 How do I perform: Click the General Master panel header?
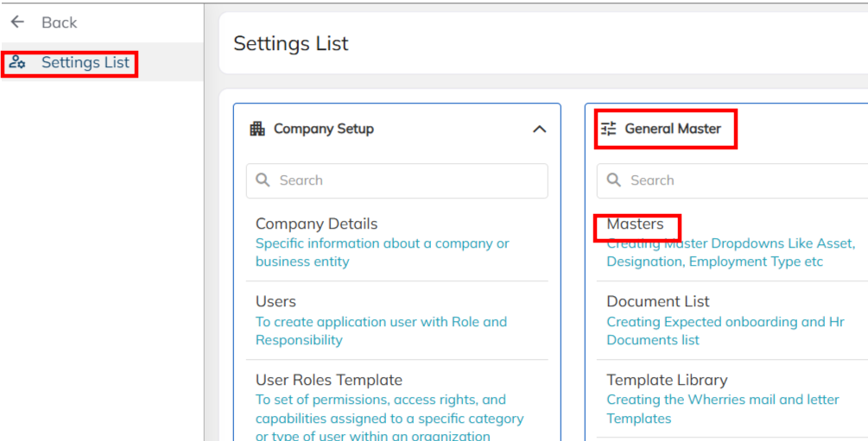tap(673, 129)
